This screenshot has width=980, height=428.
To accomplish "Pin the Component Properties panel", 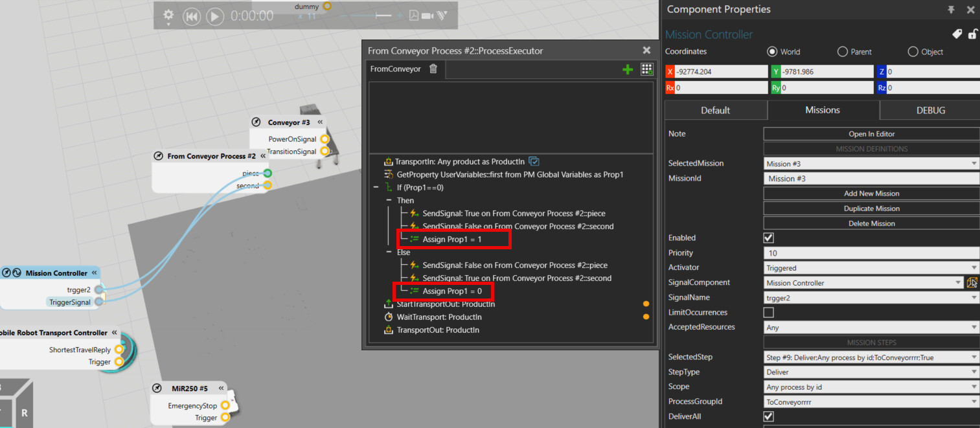I will [951, 10].
